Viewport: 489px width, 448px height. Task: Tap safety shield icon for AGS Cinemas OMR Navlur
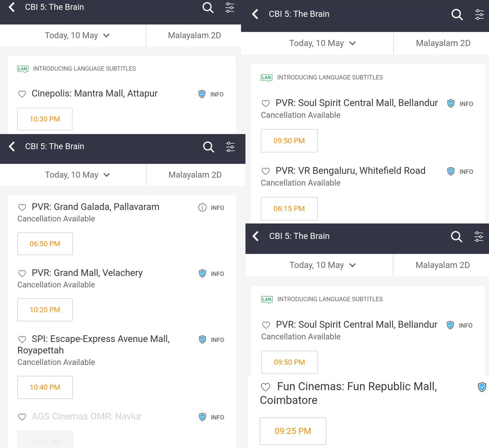(x=202, y=417)
